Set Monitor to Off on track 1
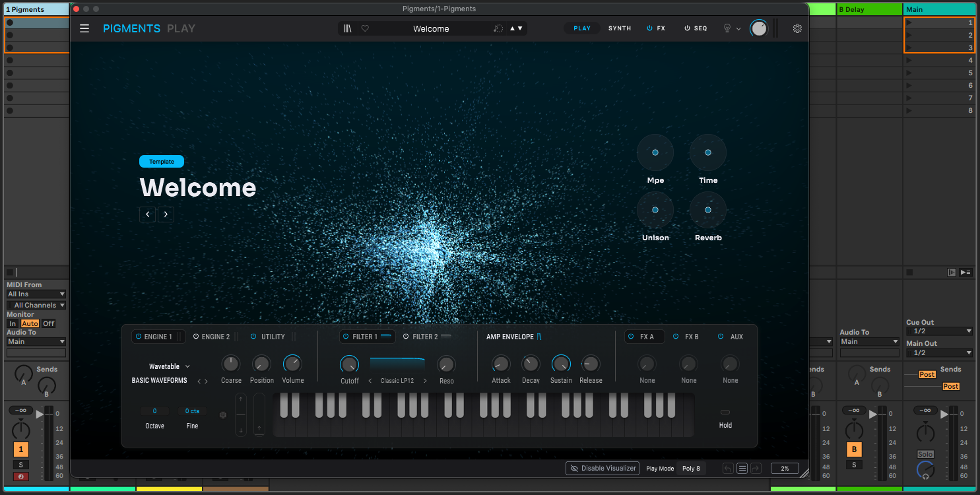 pyautogui.click(x=49, y=323)
